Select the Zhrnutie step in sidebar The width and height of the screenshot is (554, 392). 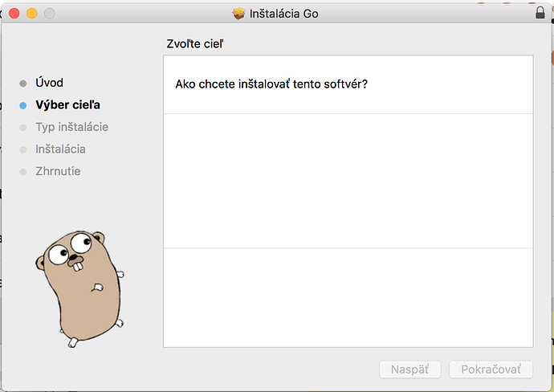click(x=58, y=171)
